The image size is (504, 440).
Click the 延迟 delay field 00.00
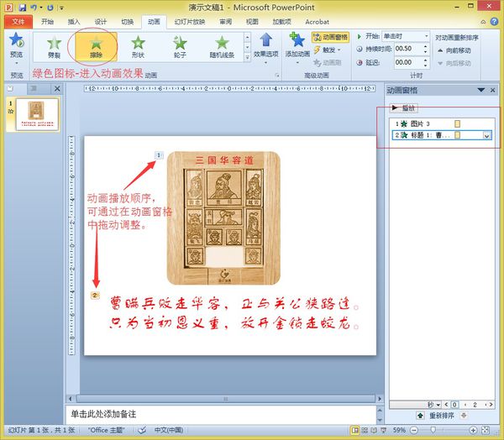coord(407,62)
